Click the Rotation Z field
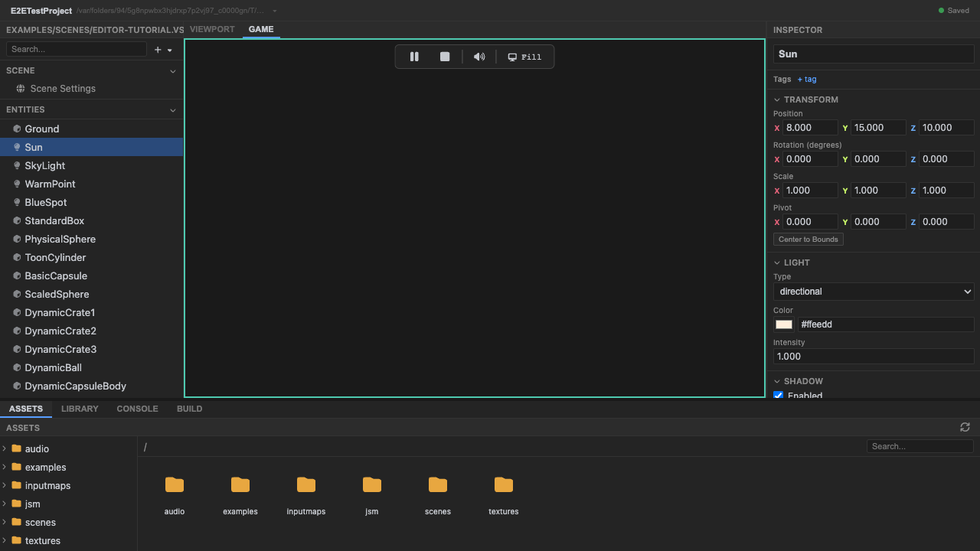 946,159
